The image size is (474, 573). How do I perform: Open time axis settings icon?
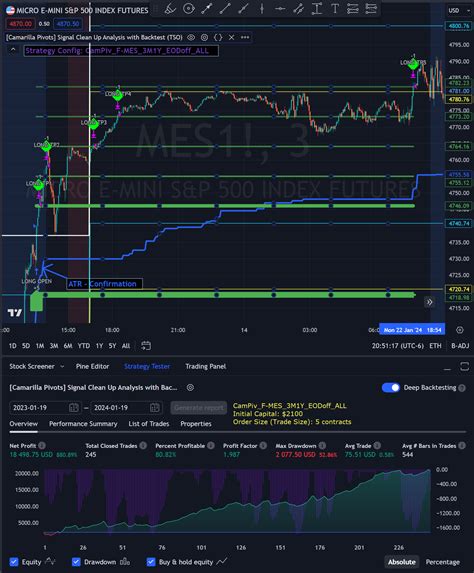click(460, 330)
